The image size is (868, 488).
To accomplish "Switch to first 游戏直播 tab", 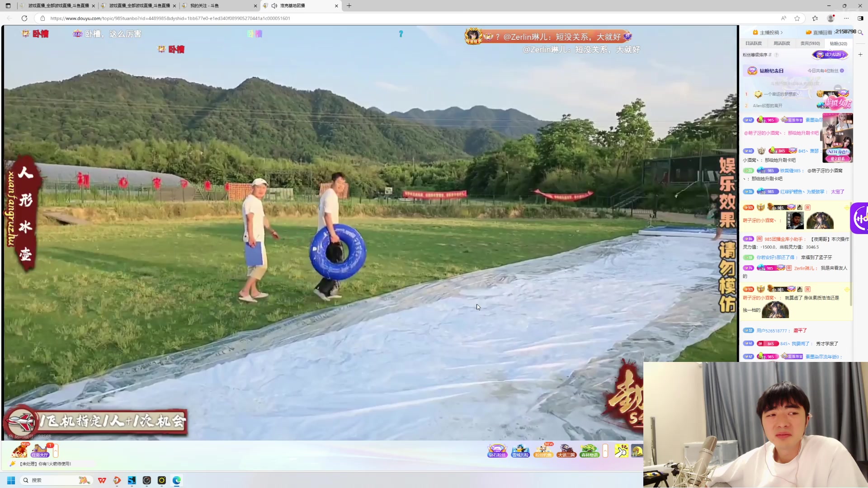I will click(x=58, y=6).
